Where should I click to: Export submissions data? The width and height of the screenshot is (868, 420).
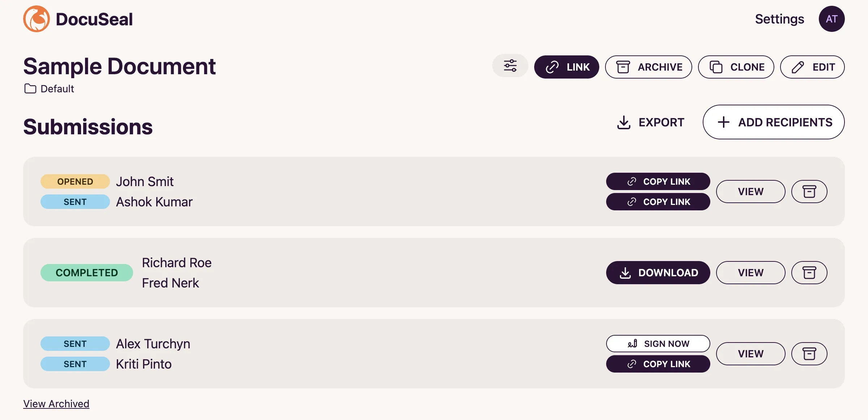point(650,122)
